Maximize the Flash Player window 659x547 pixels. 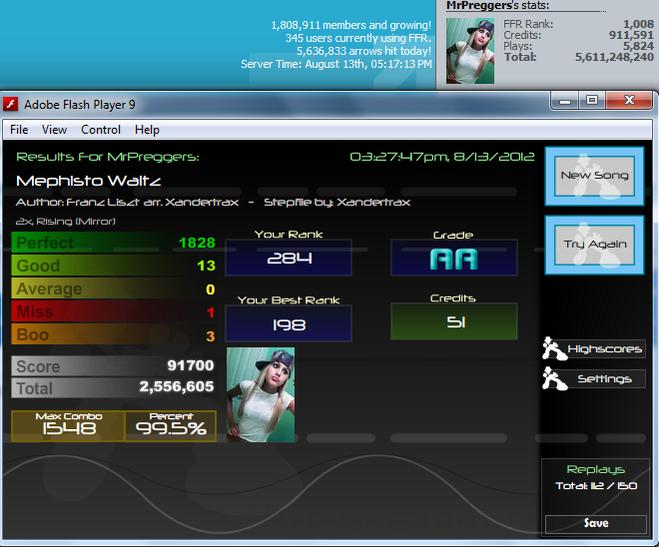[x=592, y=100]
